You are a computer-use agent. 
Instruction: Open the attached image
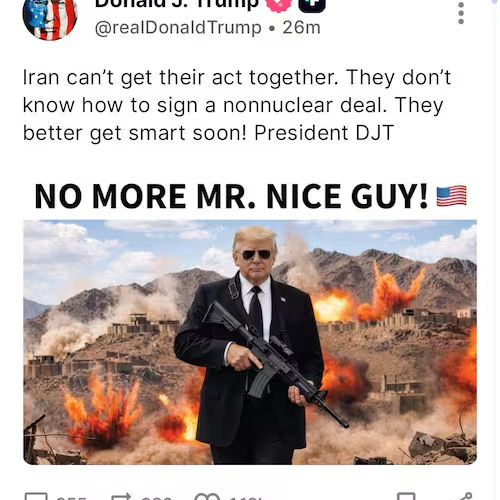click(250, 342)
